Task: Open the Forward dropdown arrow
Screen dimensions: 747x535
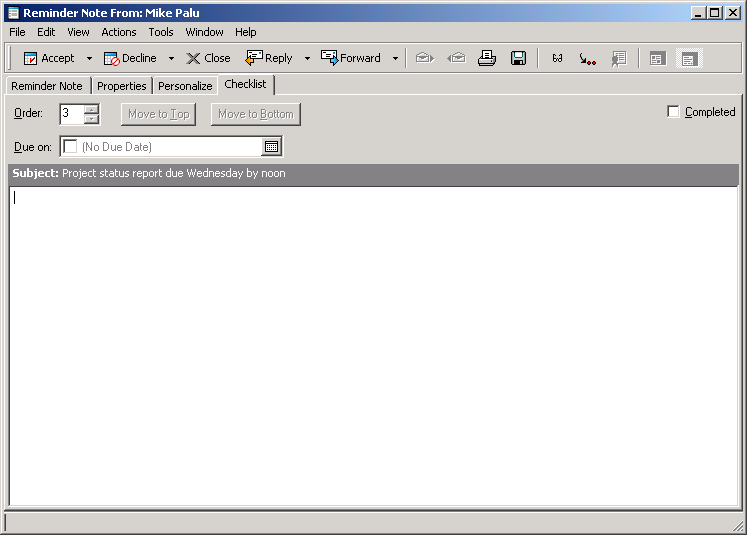Action: click(x=395, y=59)
